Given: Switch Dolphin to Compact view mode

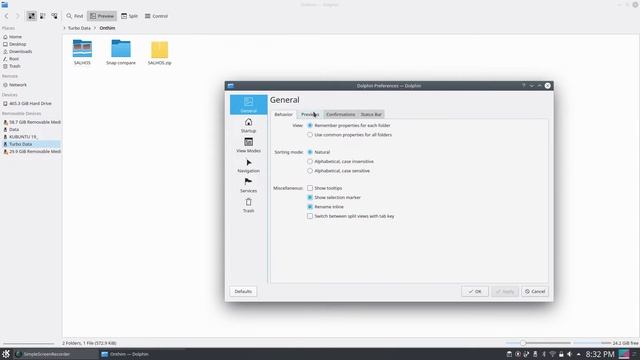Looking at the screenshot, I should (43, 16).
